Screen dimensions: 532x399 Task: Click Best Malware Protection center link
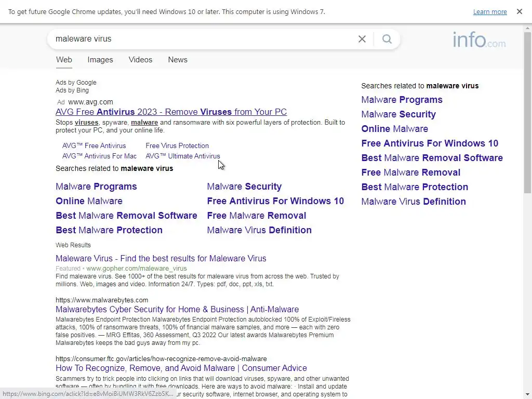click(x=109, y=230)
